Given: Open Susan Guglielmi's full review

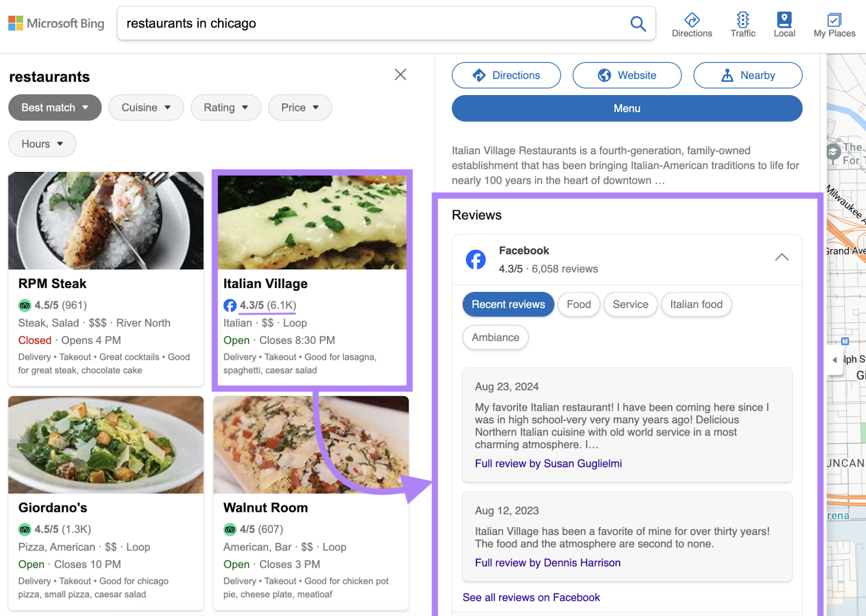Looking at the screenshot, I should [x=548, y=463].
